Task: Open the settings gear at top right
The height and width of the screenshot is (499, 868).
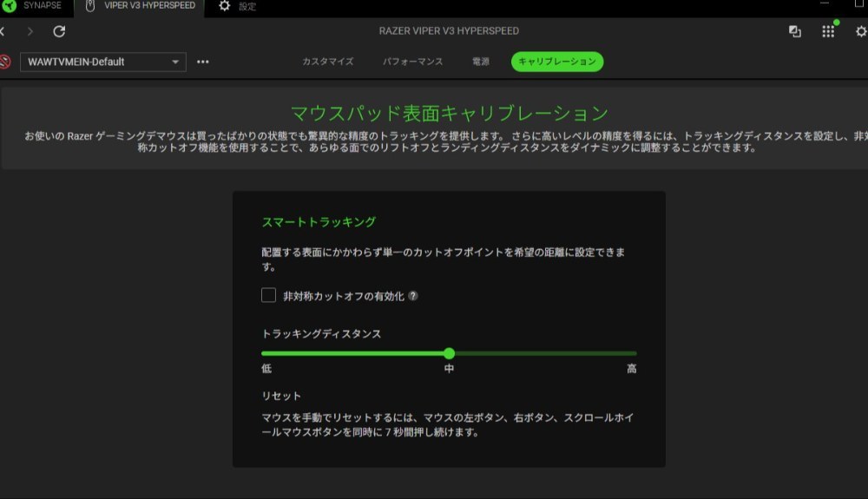Action: (861, 31)
